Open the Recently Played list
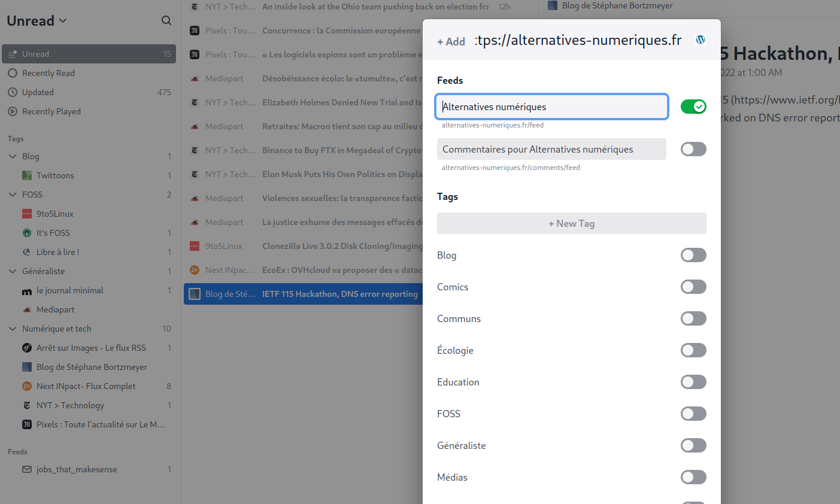 tap(89, 111)
